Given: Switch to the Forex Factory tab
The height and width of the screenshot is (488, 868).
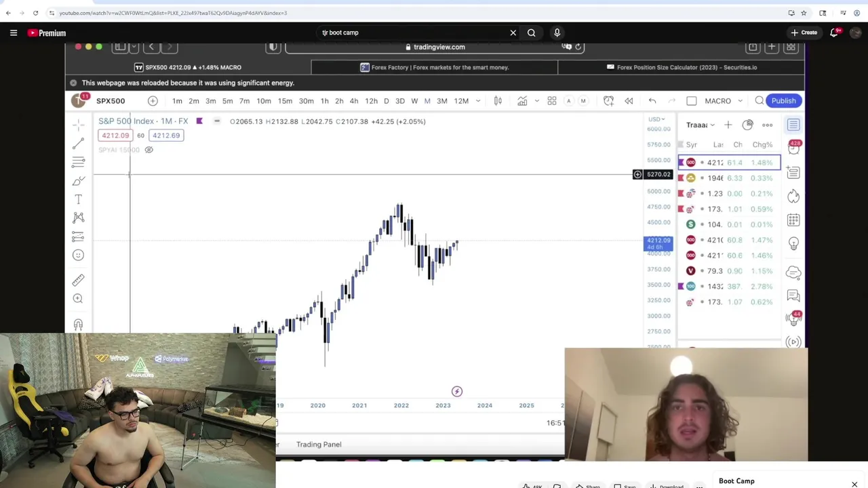Looking at the screenshot, I should coord(434,67).
